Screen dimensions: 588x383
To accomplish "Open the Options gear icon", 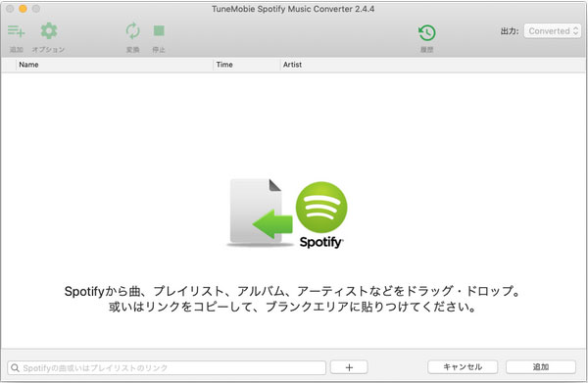I will tap(49, 30).
